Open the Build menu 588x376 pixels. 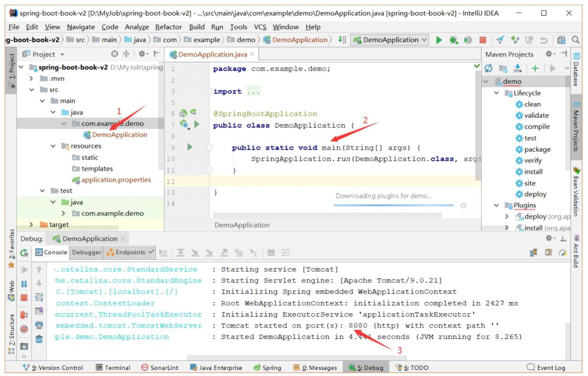point(197,27)
